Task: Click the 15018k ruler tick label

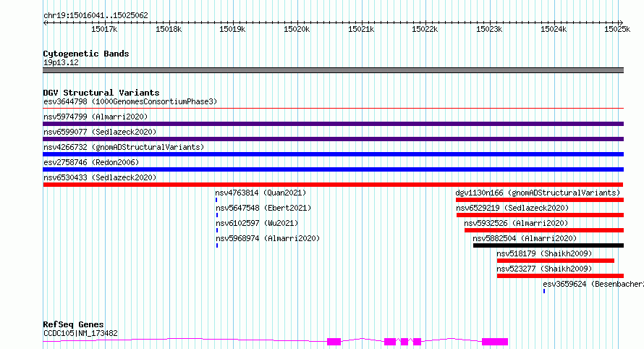Action: (169, 29)
